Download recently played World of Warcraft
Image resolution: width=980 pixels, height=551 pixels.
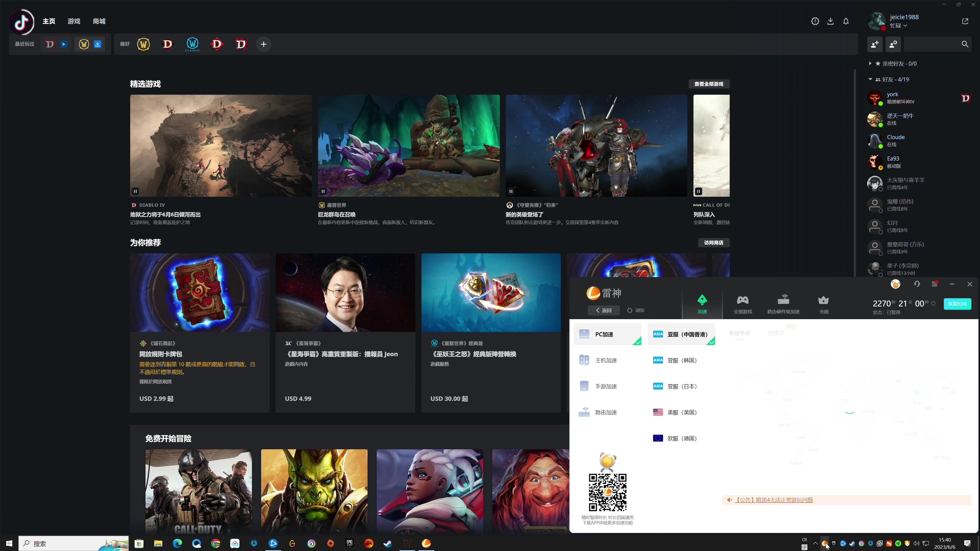point(98,44)
